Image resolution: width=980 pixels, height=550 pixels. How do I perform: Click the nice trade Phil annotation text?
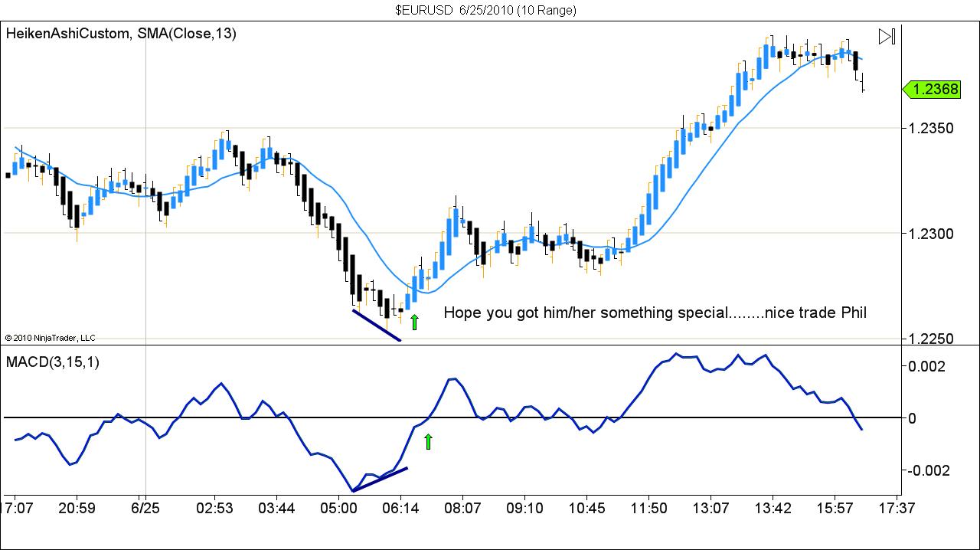tap(655, 313)
